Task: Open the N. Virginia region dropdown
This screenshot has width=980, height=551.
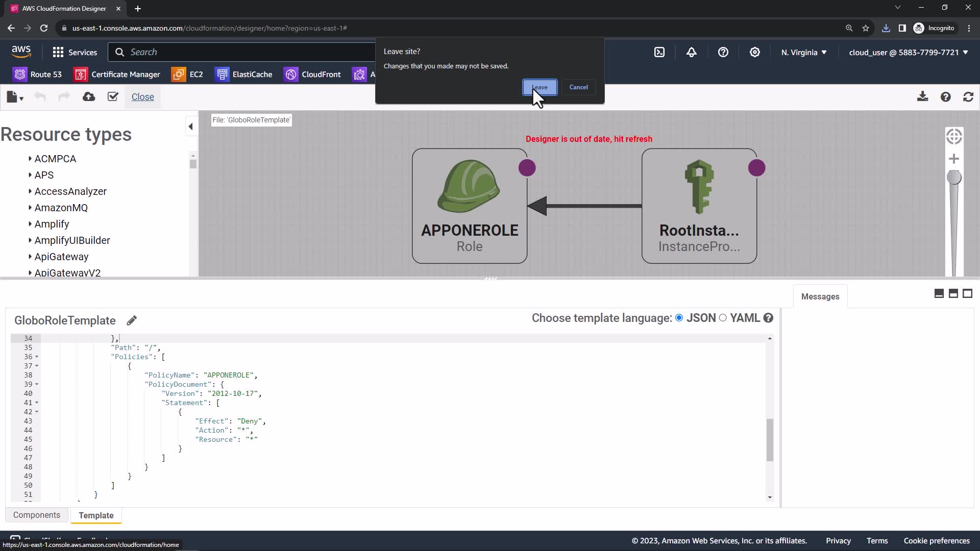Action: 803,52
